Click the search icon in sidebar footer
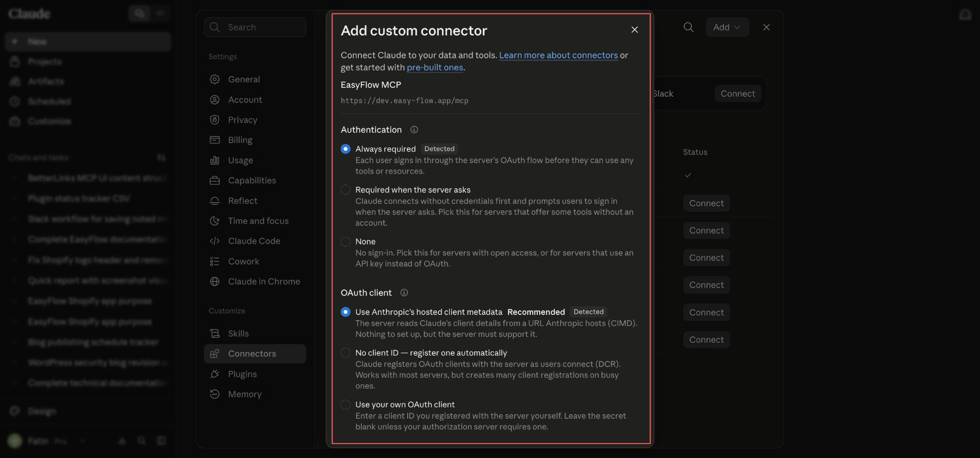980x458 pixels. click(x=142, y=441)
